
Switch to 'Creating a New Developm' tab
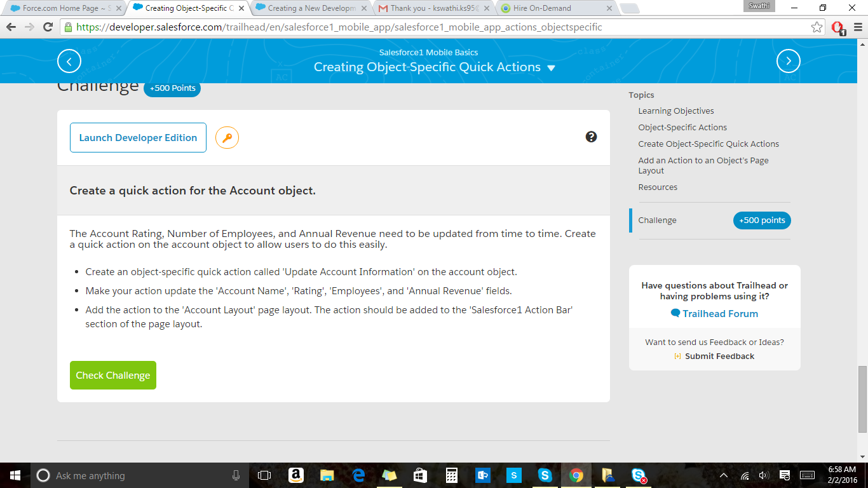311,8
